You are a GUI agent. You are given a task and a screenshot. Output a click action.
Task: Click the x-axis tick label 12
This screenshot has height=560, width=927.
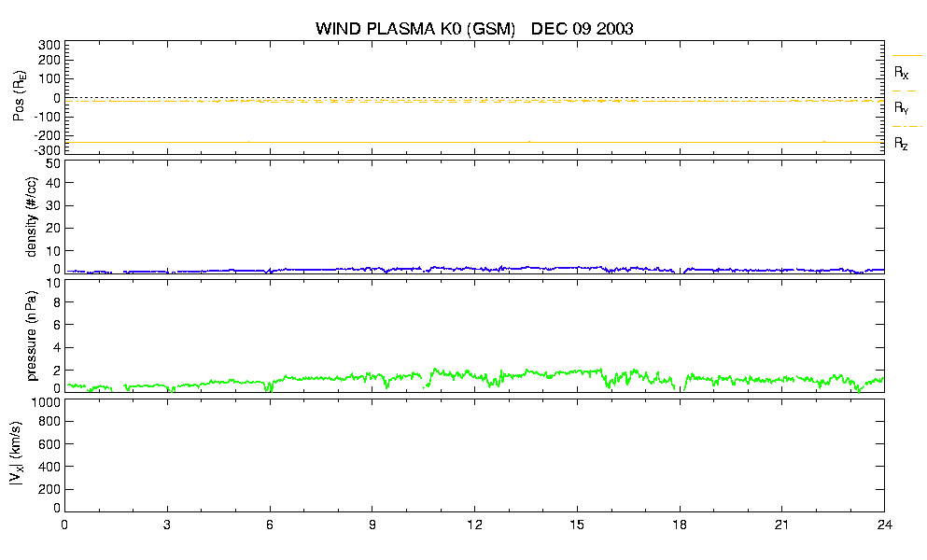[x=474, y=525]
